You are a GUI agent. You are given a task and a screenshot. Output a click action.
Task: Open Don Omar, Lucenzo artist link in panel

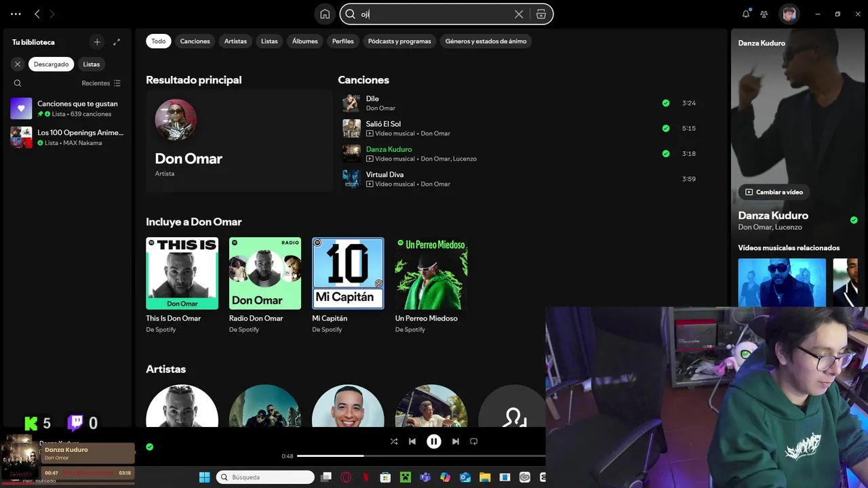point(770,227)
